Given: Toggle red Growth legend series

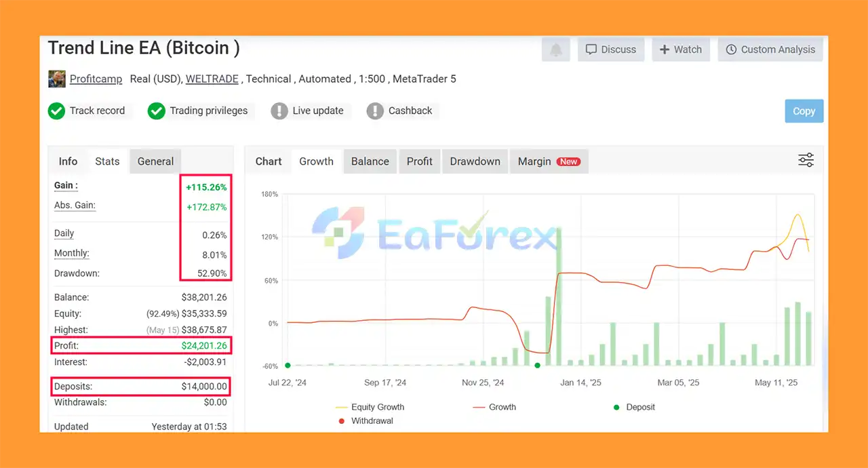Looking at the screenshot, I should tap(494, 407).
